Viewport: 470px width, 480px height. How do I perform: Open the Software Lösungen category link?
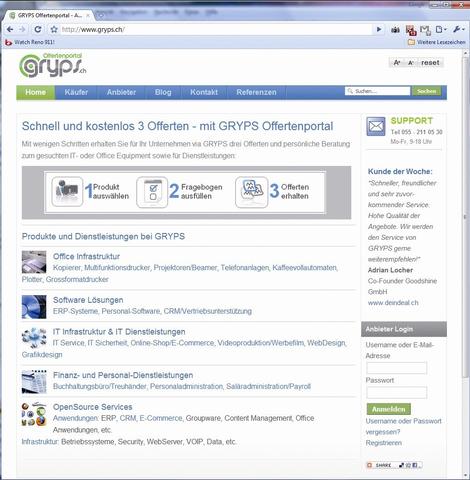click(88, 300)
